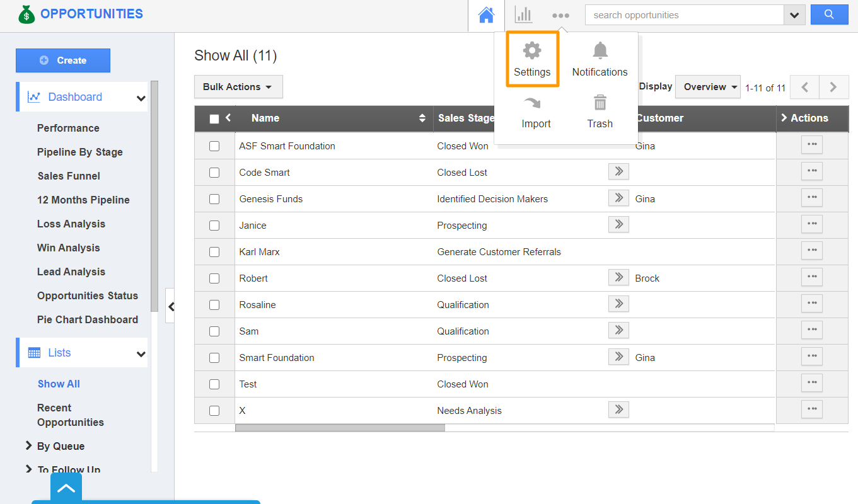858x504 pixels.
Task: Click the Notifications bell icon
Action: coord(599,59)
